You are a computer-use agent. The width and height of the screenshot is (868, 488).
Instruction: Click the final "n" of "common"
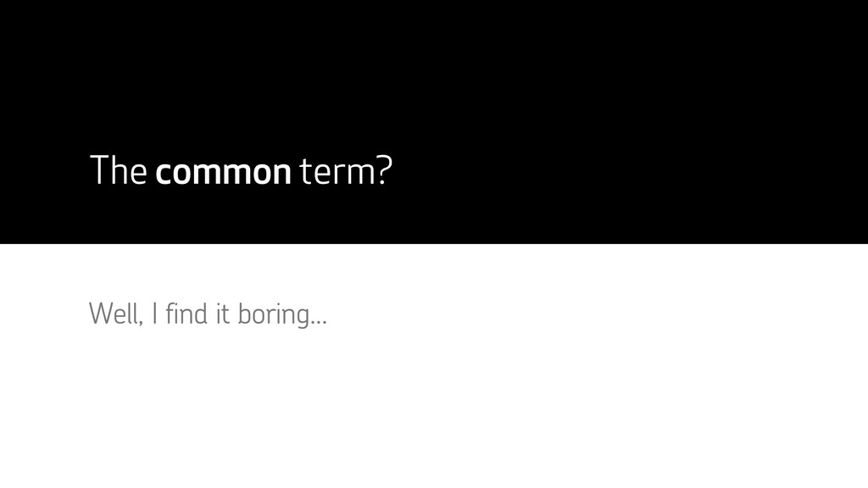click(x=281, y=176)
